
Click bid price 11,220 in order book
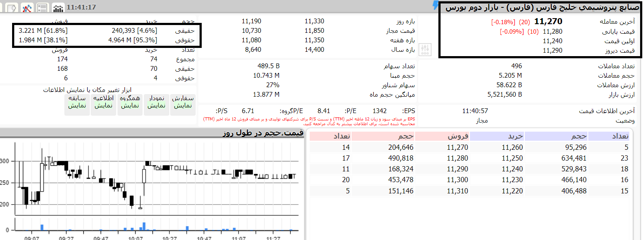pyautogui.click(x=512, y=191)
